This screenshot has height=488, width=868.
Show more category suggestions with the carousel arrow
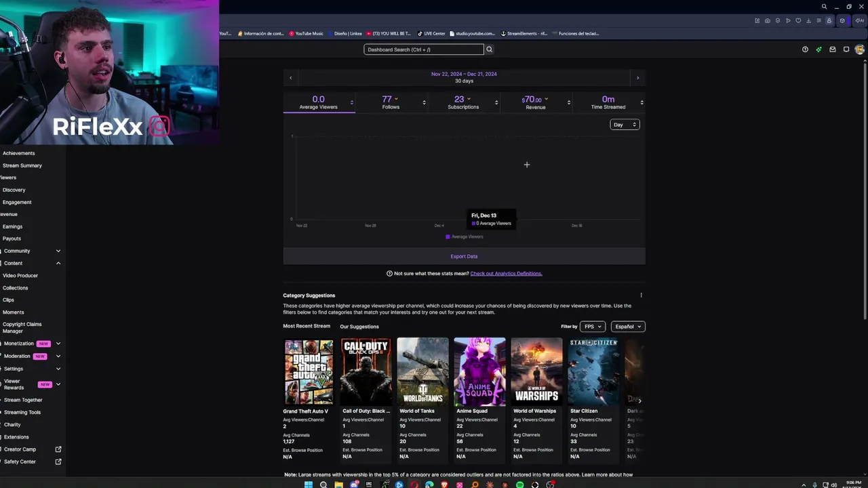coord(639,401)
